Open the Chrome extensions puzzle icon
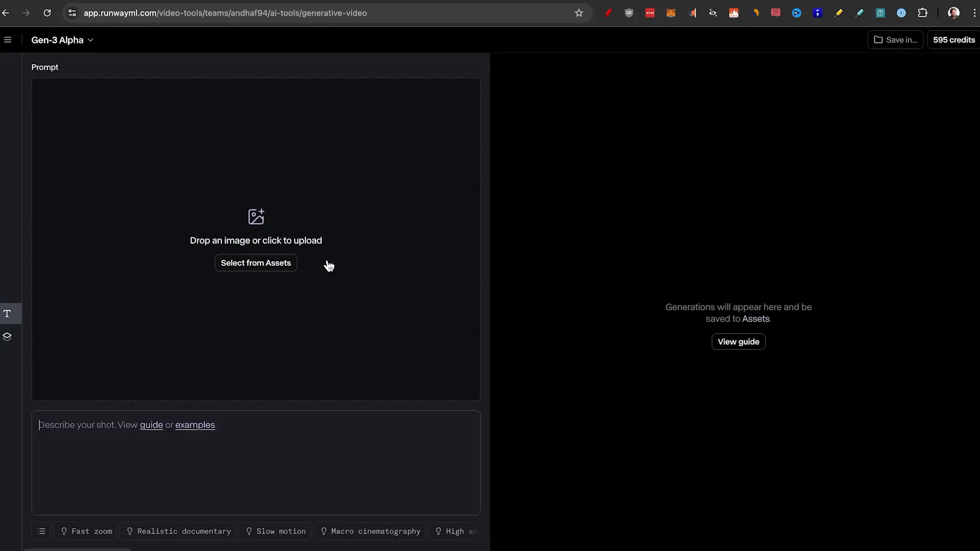The height and width of the screenshot is (551, 980). [923, 13]
